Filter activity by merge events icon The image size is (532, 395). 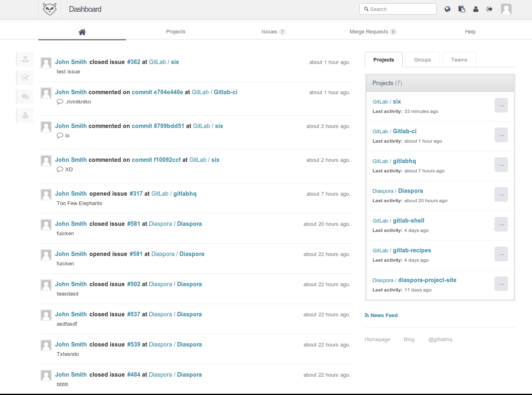[25, 77]
